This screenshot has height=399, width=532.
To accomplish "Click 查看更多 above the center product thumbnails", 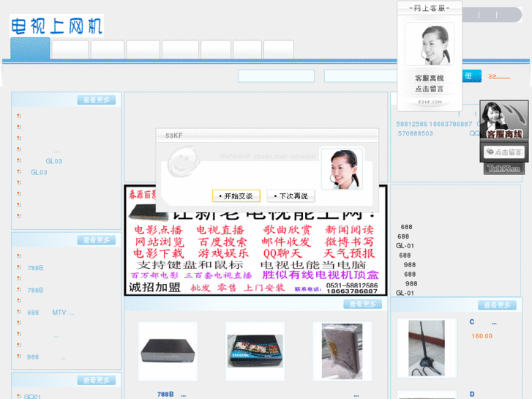I will [363, 305].
